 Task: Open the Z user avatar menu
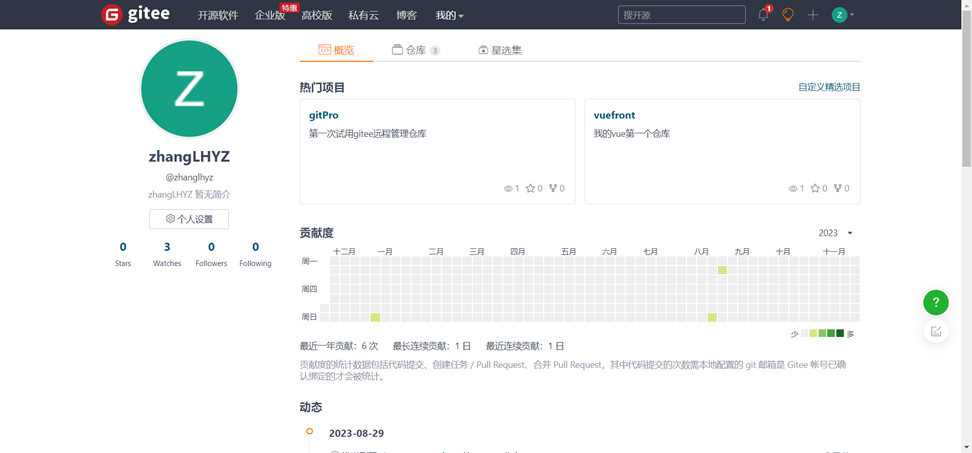tap(842, 15)
